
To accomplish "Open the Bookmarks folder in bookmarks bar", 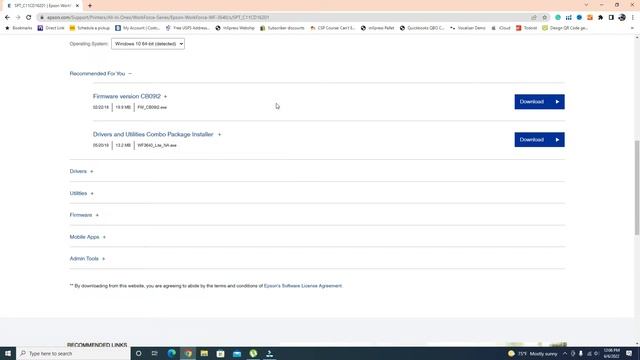I will (x=18, y=28).
